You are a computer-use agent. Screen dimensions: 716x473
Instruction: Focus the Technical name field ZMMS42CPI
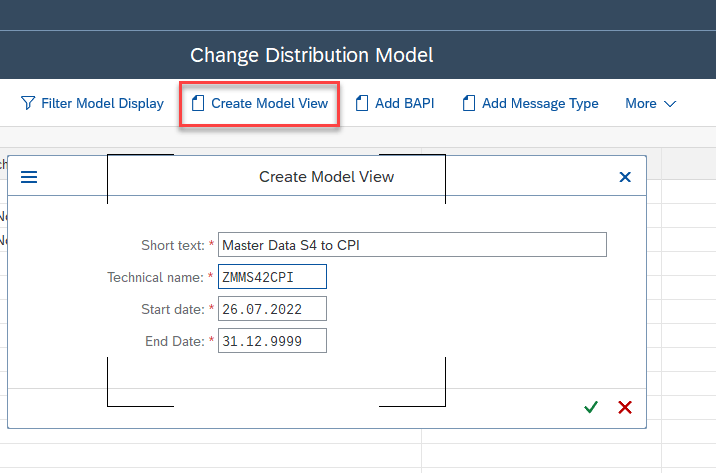click(272, 276)
